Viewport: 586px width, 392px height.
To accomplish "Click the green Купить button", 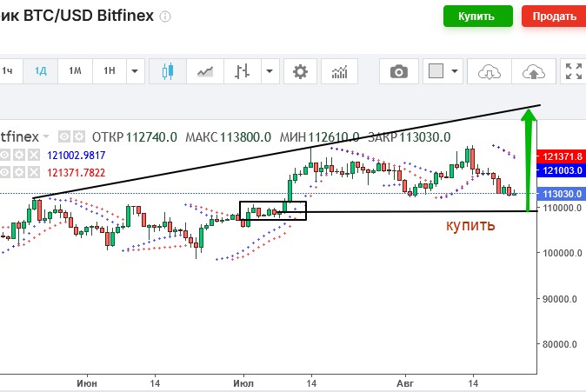I will (477, 16).
